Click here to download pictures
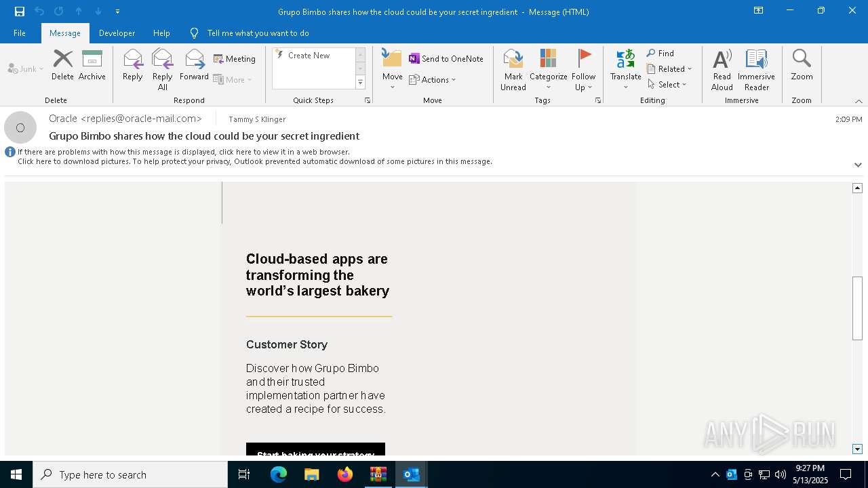The width and height of the screenshot is (868, 488). click(255, 161)
